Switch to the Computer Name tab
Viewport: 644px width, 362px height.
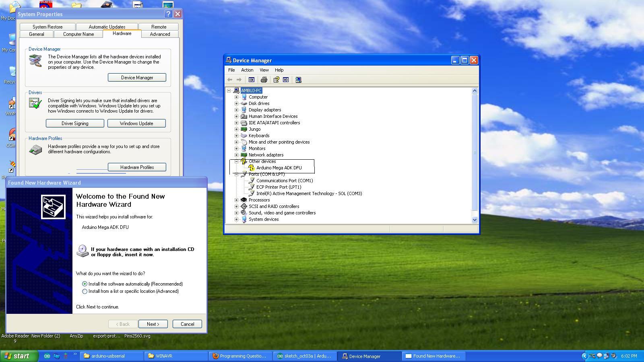click(78, 34)
